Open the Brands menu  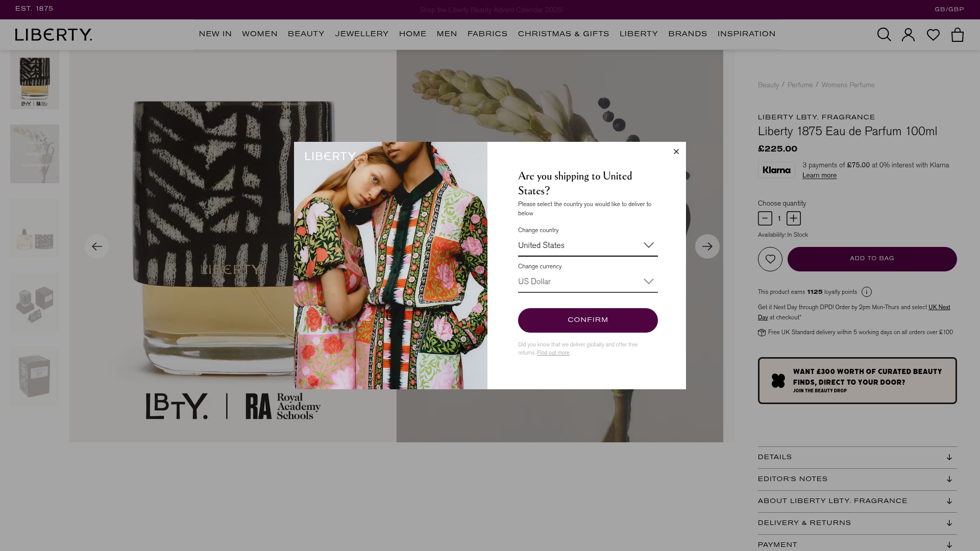(x=688, y=34)
